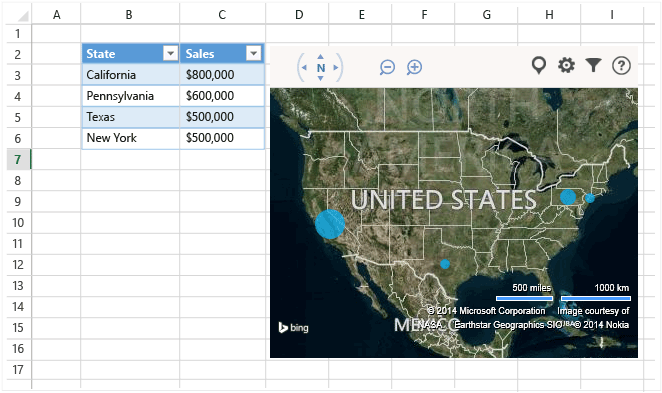Screen dimensions: 662x393
Task: Click the Select All corner triangle
Action: pos(22,16)
